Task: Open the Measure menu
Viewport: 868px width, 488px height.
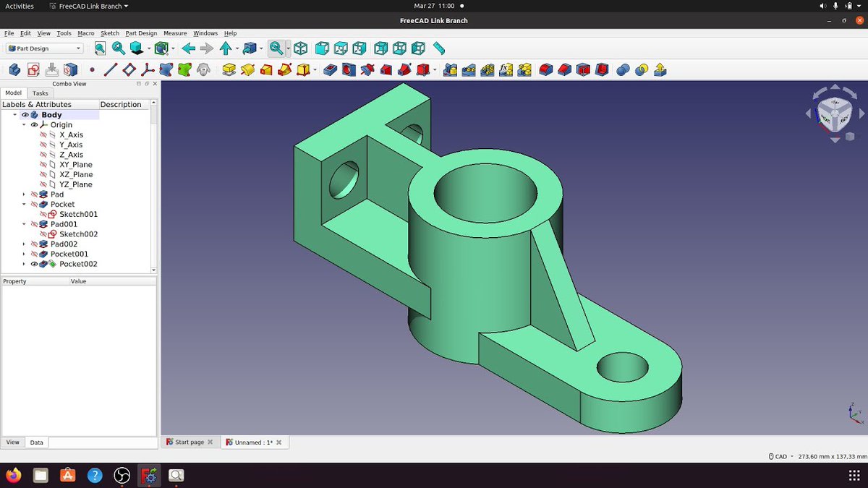Action: (175, 33)
